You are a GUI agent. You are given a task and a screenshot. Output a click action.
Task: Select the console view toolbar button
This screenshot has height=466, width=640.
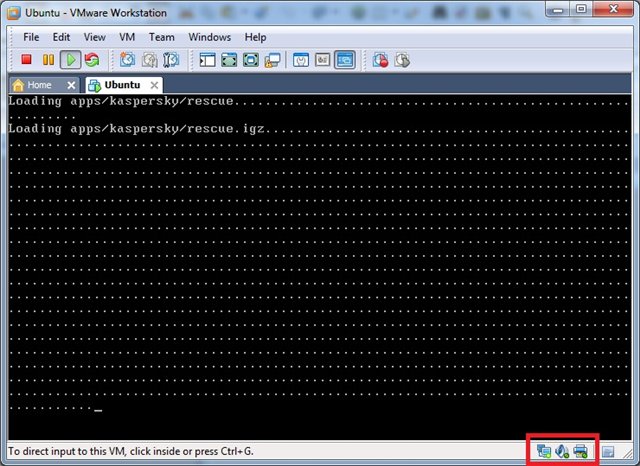point(344,60)
